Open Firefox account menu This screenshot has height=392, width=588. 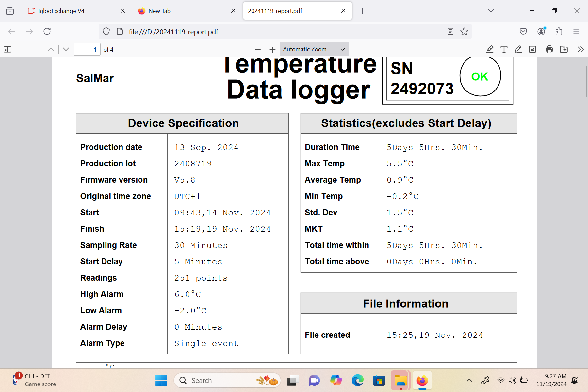(x=541, y=31)
